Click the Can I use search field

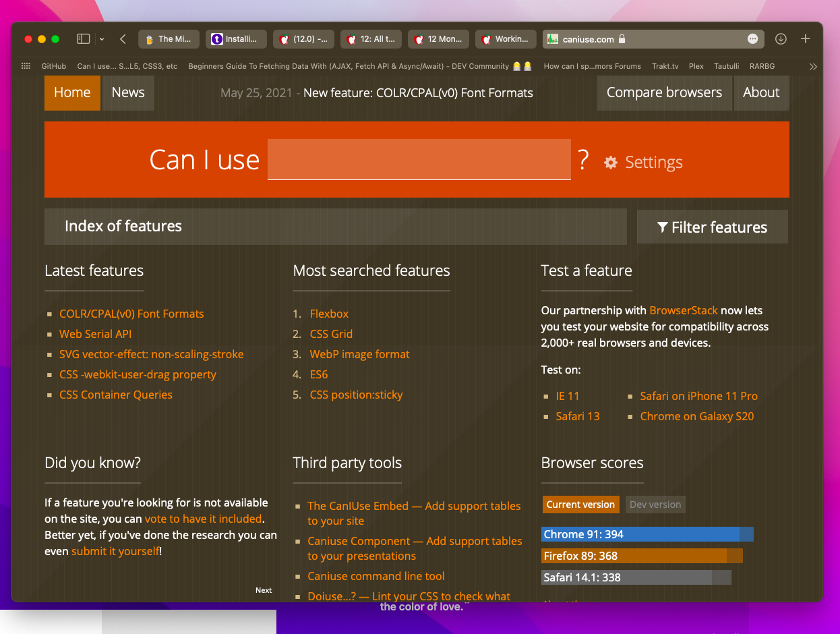[x=419, y=159]
